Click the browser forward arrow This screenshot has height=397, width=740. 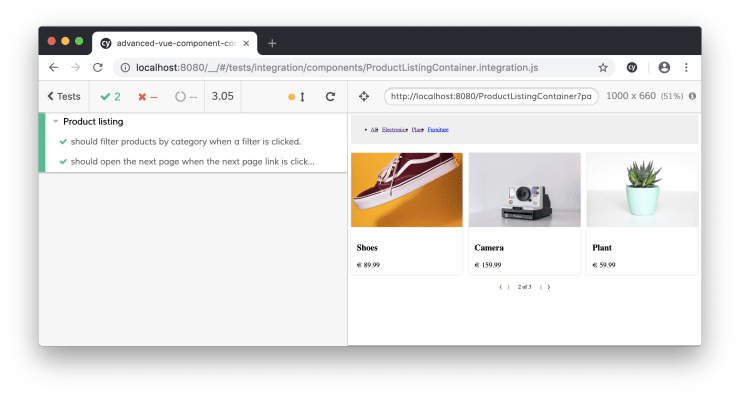coord(76,68)
